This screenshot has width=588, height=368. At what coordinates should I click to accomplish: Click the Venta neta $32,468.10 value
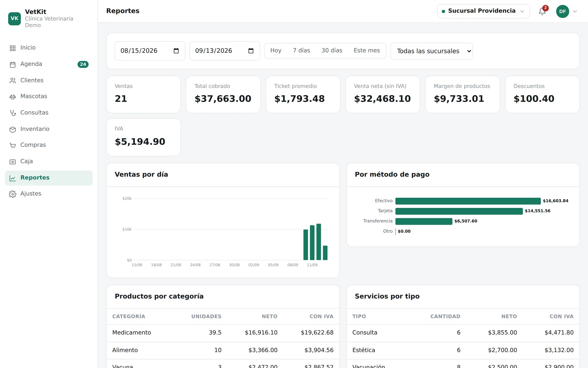click(382, 99)
